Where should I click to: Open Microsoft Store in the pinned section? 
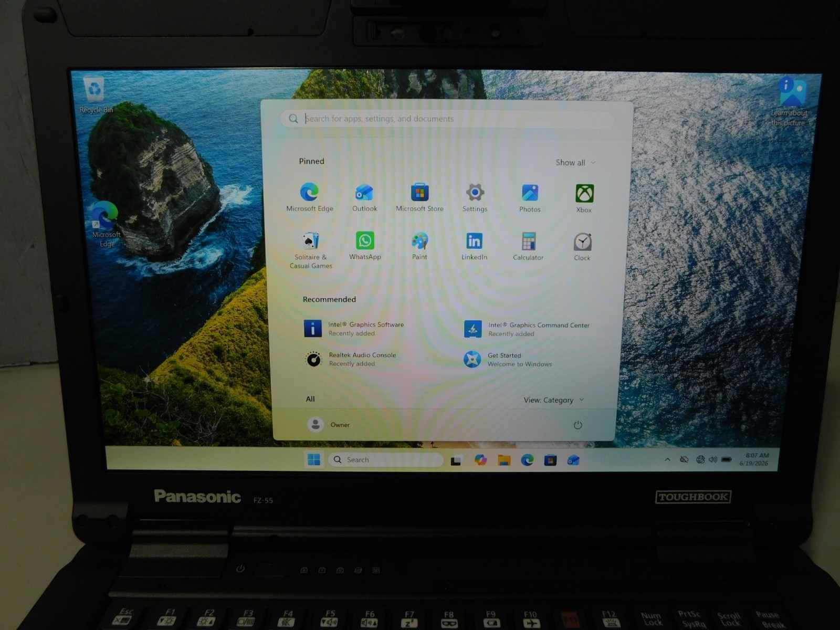(419, 197)
